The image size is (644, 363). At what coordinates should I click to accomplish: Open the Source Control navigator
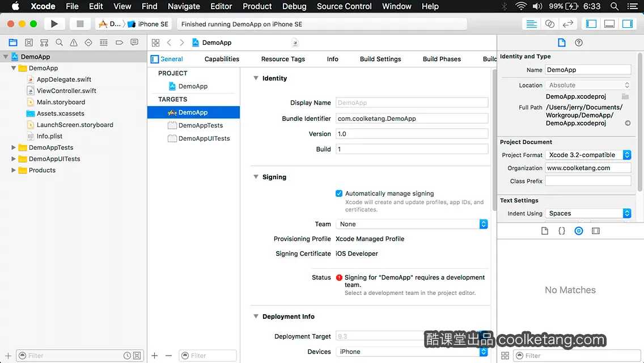coord(29,43)
